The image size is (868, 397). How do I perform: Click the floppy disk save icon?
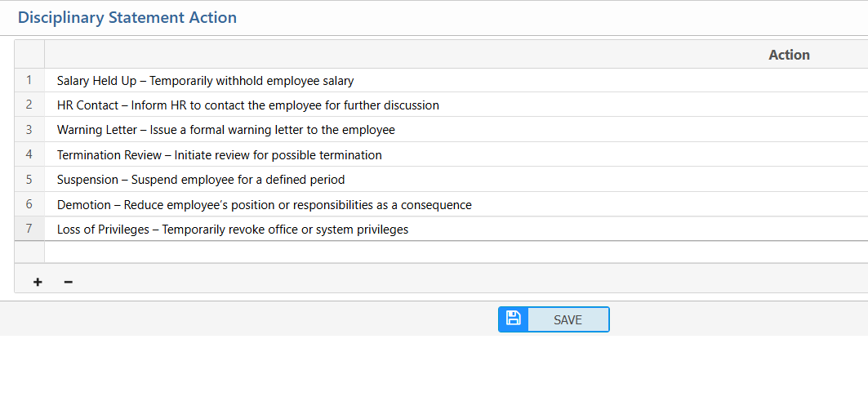(514, 319)
